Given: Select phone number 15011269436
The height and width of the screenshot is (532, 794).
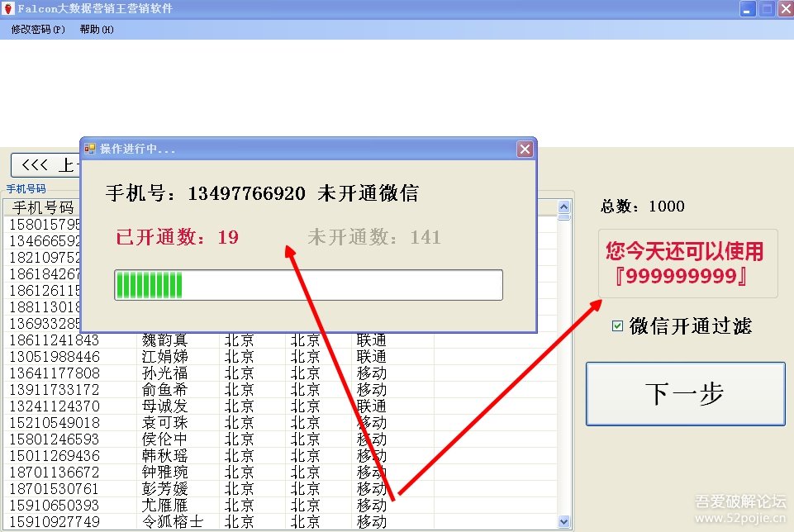Looking at the screenshot, I should point(55,455).
